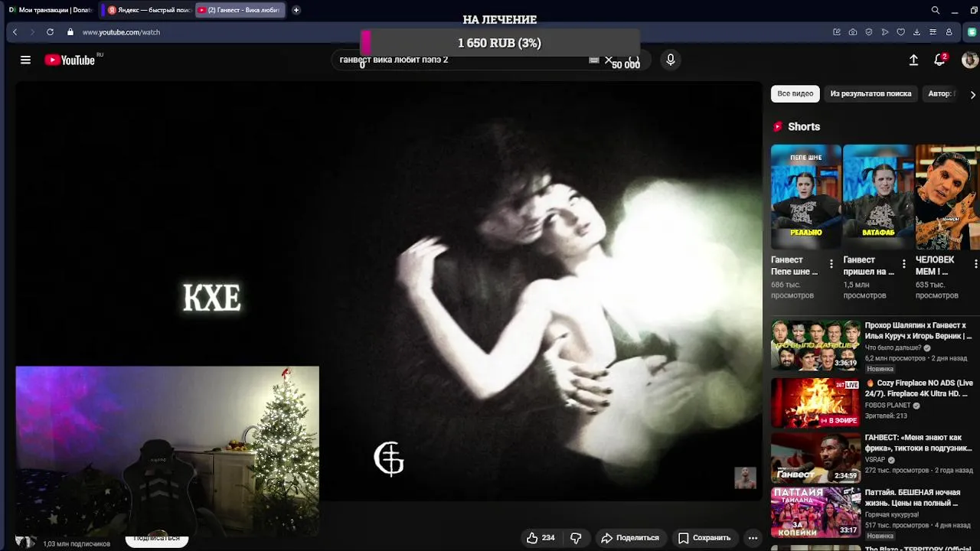The image size is (980, 551).
Task: Select the 'Все видео' filter chip
Action: click(795, 94)
